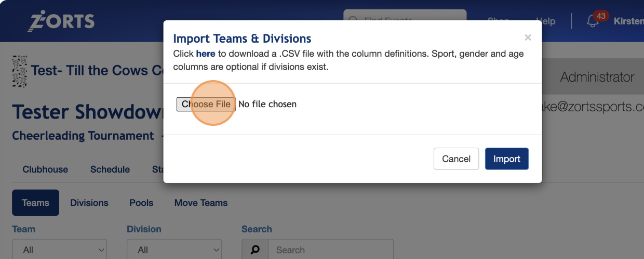Go to the Clubhouse tab
This screenshot has width=644, height=259.
click(45, 170)
